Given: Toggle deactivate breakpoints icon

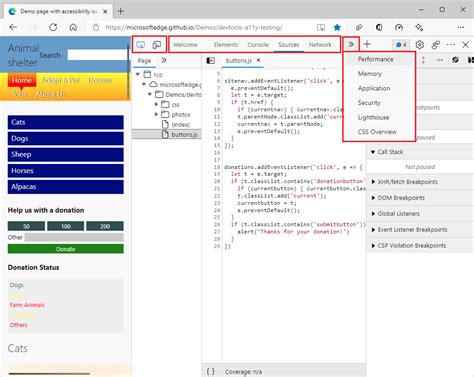Looking at the screenshot, I should pyautogui.click(x=455, y=60).
